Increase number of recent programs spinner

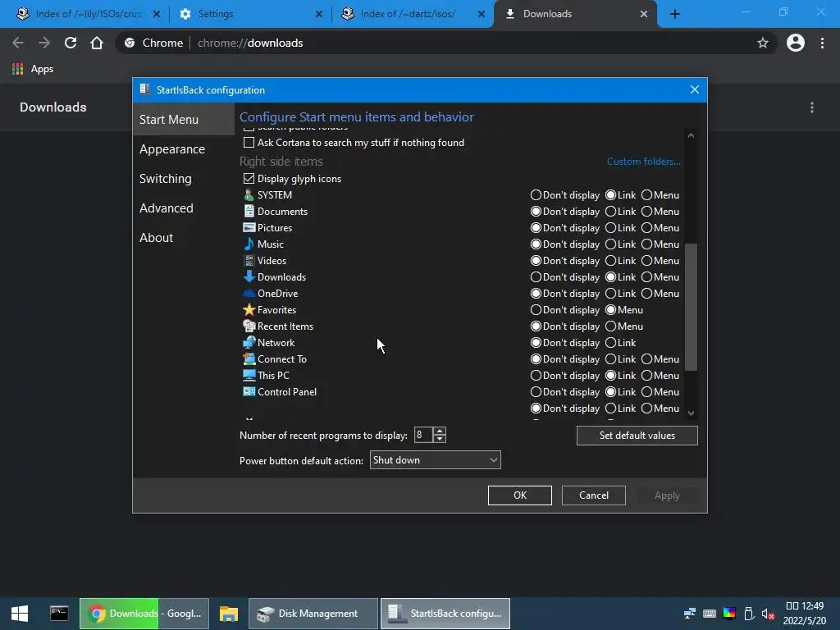point(440,431)
